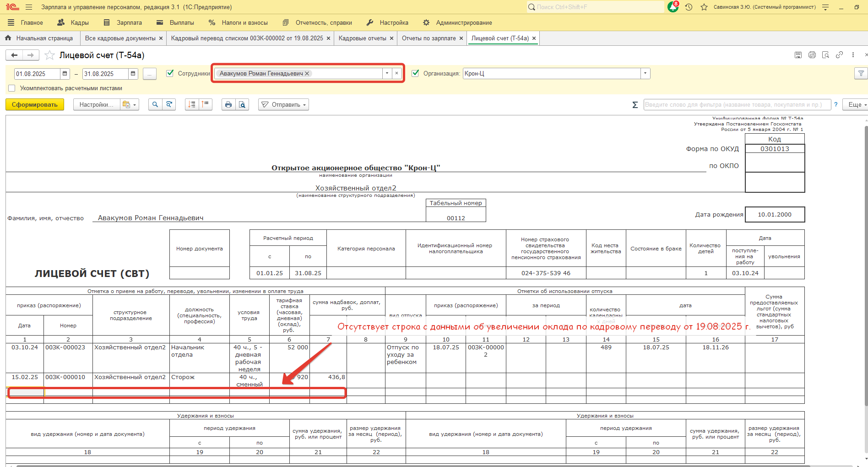
Task: Click the filter word input field
Action: 737,105
